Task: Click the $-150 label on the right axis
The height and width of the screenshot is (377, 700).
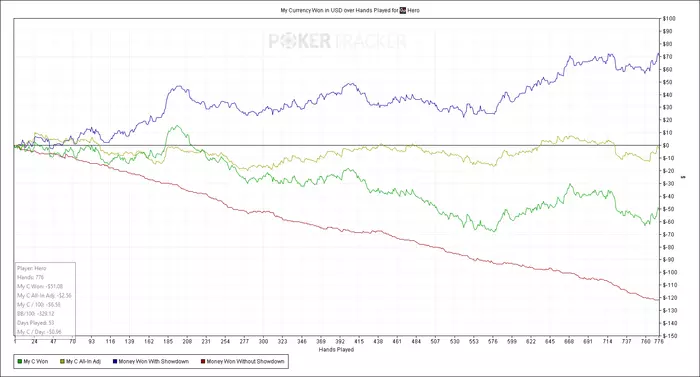Action: click(x=670, y=335)
